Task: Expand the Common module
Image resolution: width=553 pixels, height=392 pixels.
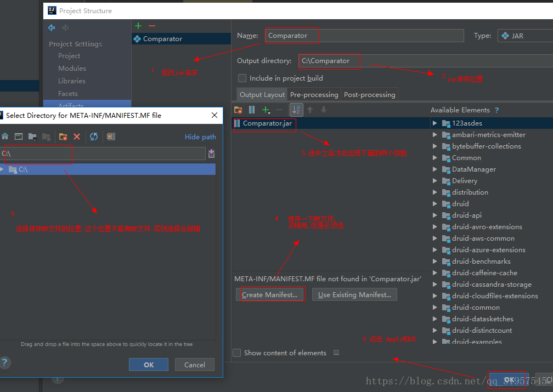Action: coord(435,157)
